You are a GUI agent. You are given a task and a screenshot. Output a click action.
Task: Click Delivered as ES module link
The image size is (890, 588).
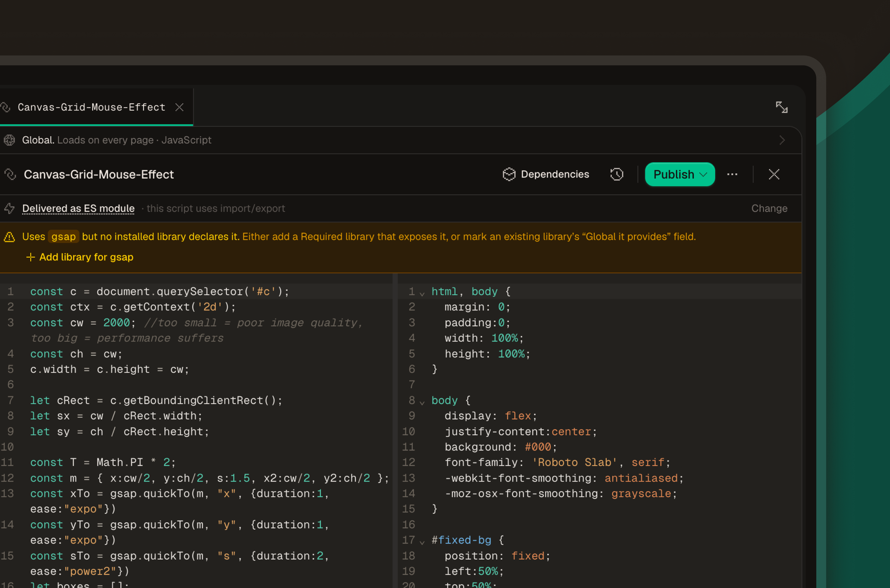click(78, 209)
